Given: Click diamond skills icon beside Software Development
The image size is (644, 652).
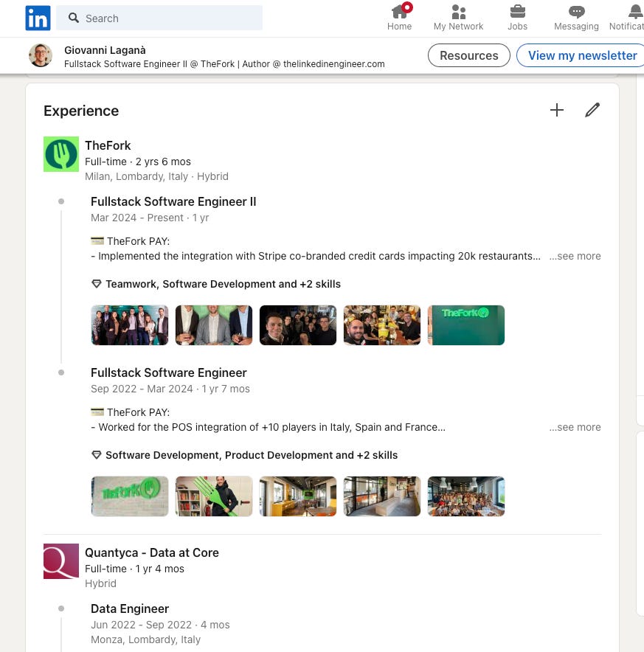Looking at the screenshot, I should click(x=97, y=455).
